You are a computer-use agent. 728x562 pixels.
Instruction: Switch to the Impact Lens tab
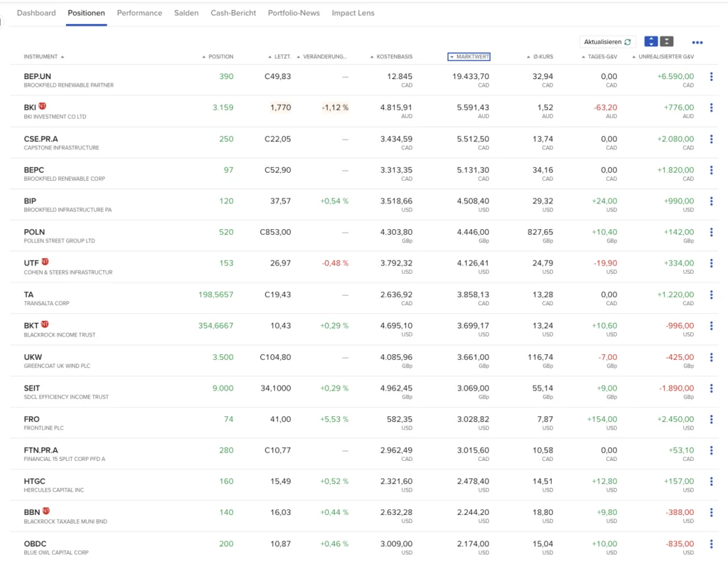click(x=353, y=13)
